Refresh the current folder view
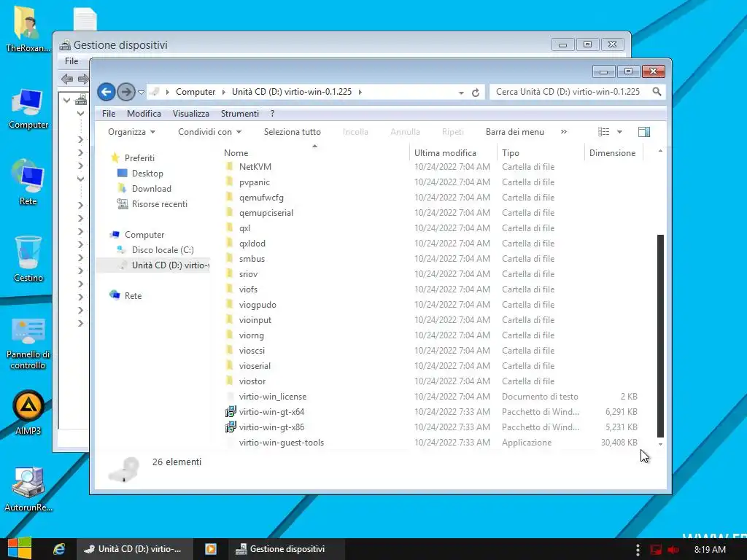The width and height of the screenshot is (747, 560). tap(475, 93)
